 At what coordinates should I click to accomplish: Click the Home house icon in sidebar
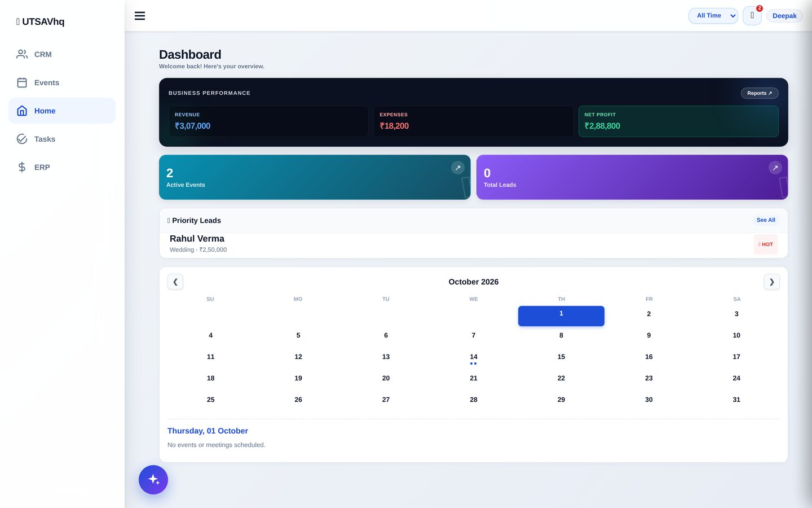(22, 111)
